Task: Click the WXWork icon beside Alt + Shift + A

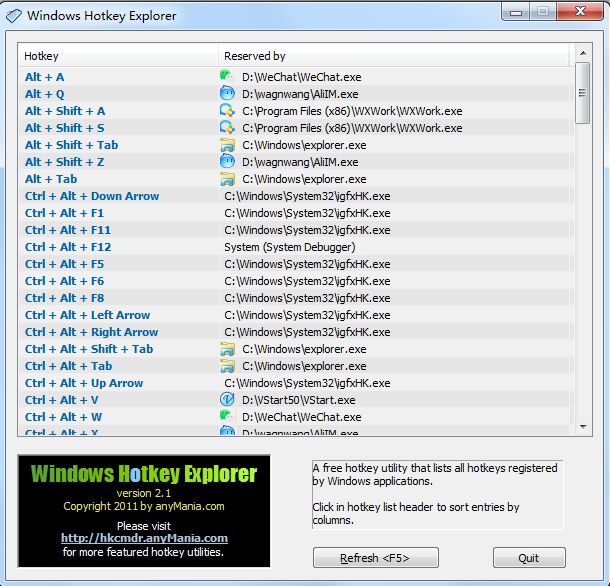Action: point(227,111)
